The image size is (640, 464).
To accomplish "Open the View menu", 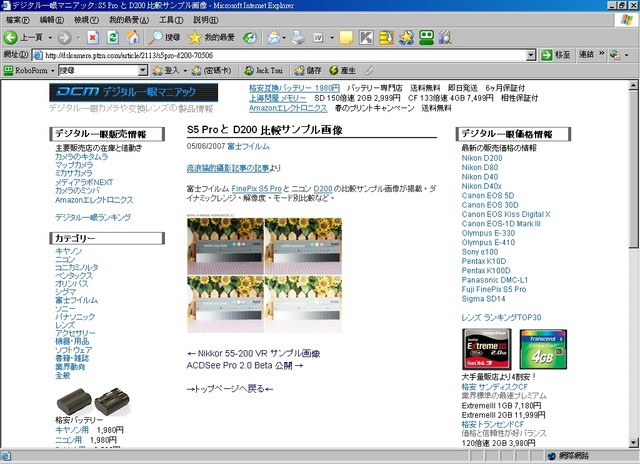I will coord(86,20).
